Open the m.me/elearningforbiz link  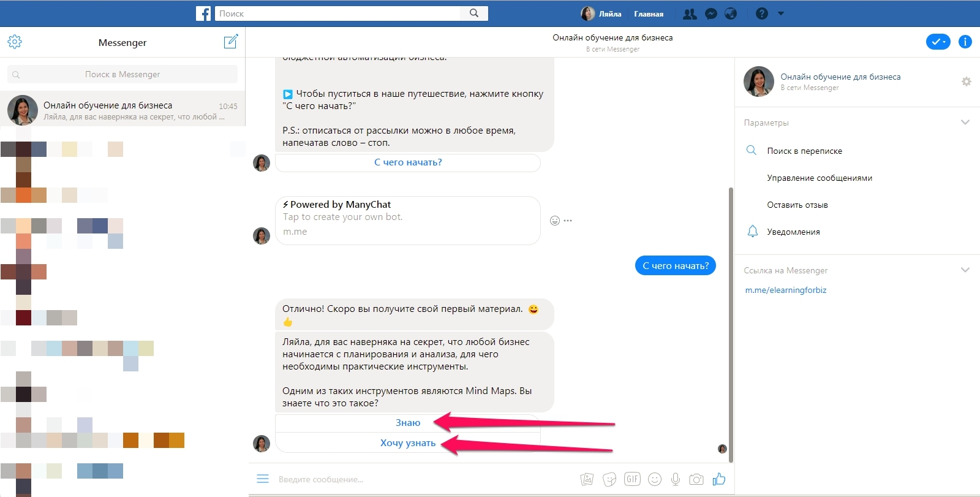tap(786, 290)
